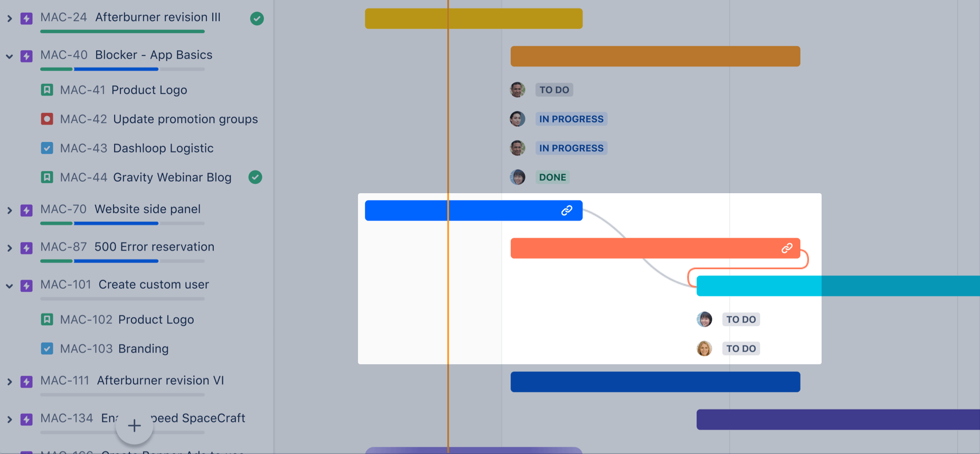Screen dimensions: 980x454
Task: Click the assignee avatar beside the DONE status
Action: click(x=517, y=177)
